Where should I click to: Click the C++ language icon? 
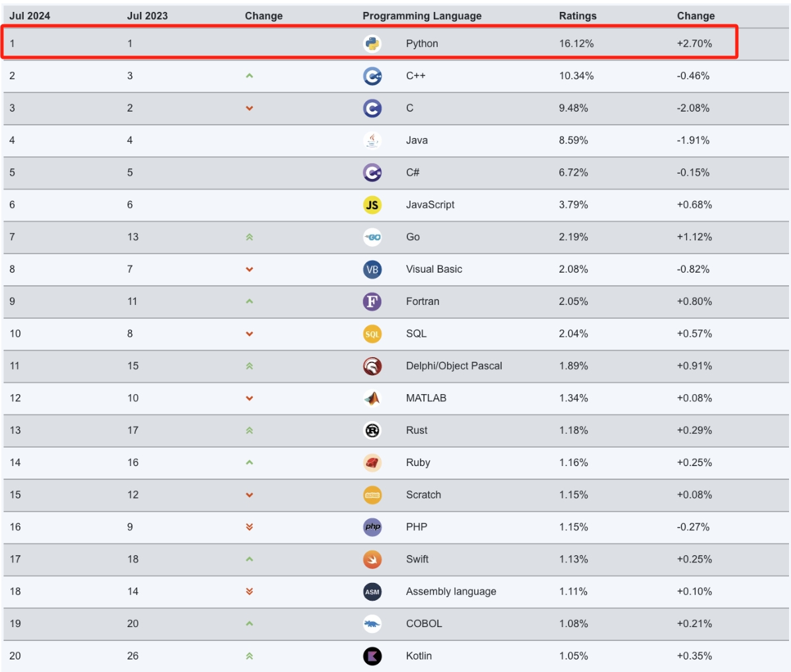(x=372, y=76)
